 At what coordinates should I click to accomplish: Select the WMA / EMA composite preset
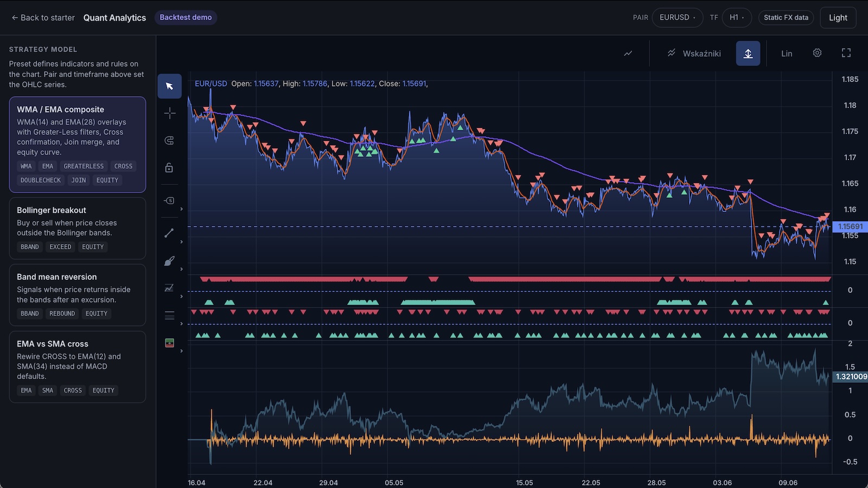(x=78, y=145)
